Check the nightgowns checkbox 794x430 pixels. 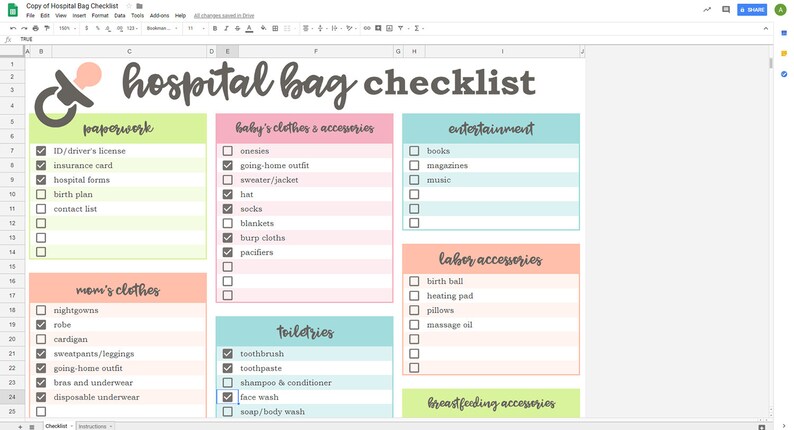pyautogui.click(x=41, y=310)
